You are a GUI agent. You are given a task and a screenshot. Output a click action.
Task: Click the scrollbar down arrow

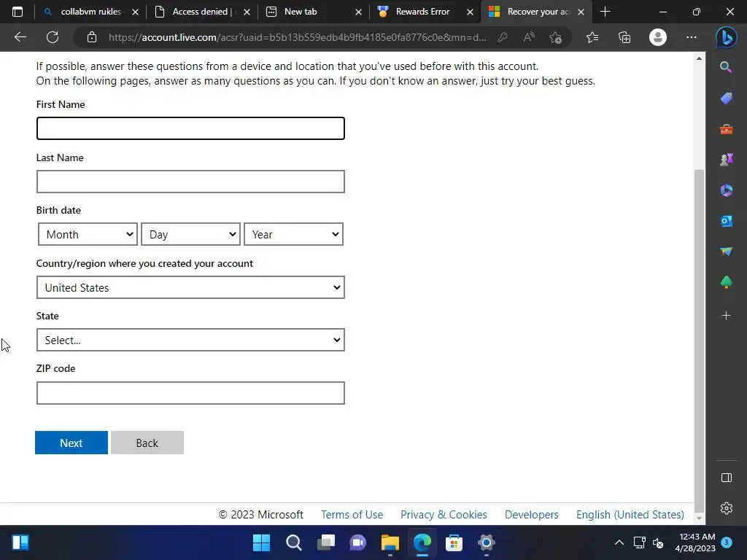[699, 518]
